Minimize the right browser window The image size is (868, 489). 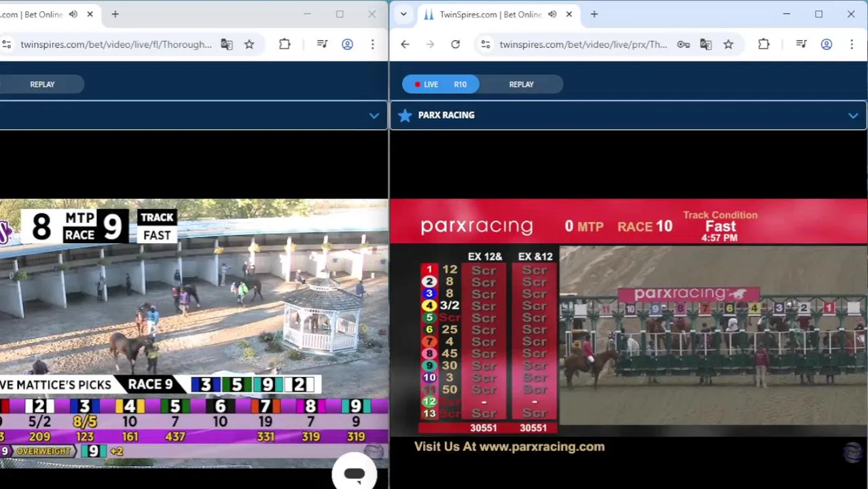(x=786, y=14)
